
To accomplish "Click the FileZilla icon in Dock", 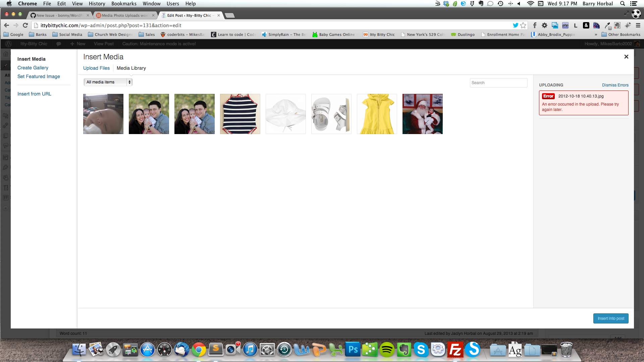I will coord(455,350).
